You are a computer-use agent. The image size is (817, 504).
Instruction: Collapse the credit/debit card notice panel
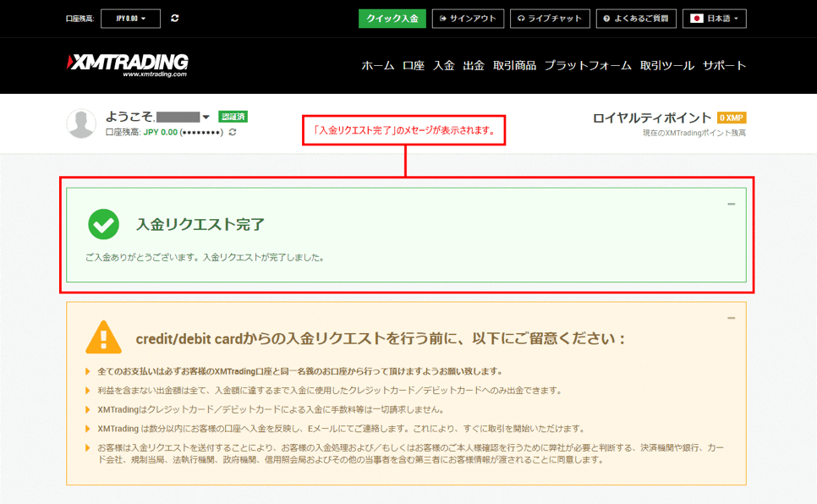point(731,318)
